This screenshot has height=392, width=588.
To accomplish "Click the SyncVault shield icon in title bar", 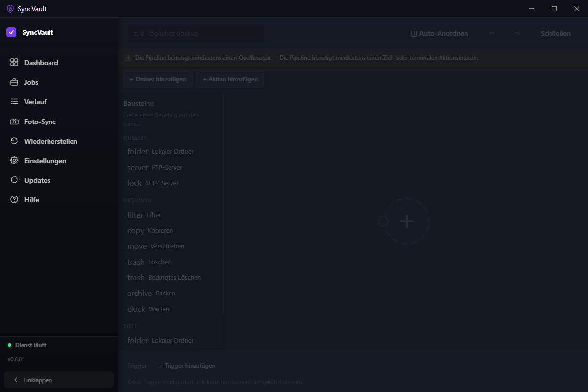I will coord(10,9).
